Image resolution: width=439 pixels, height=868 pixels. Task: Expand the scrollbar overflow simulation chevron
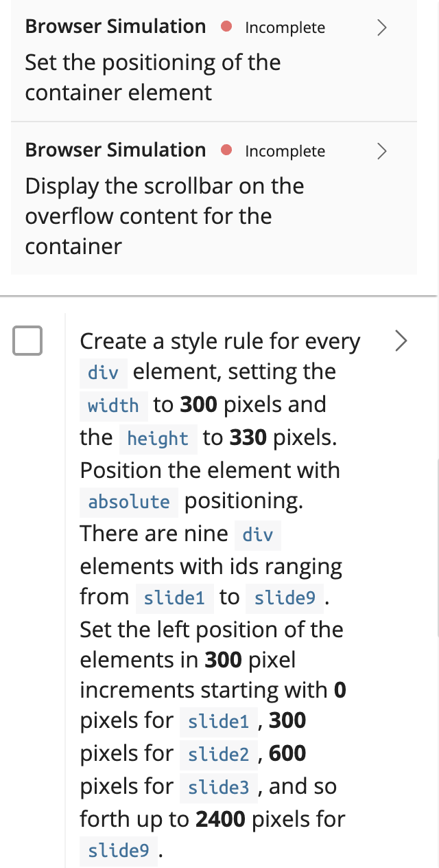click(383, 151)
